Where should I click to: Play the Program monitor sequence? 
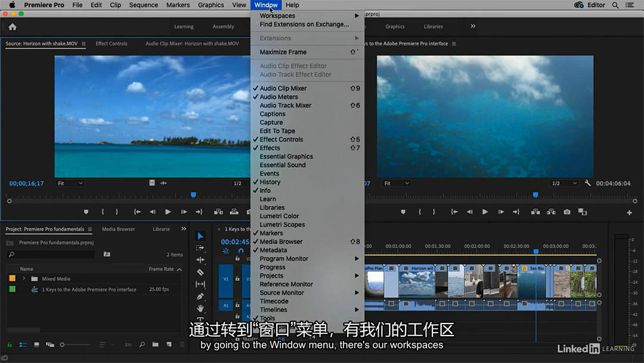pos(485,212)
